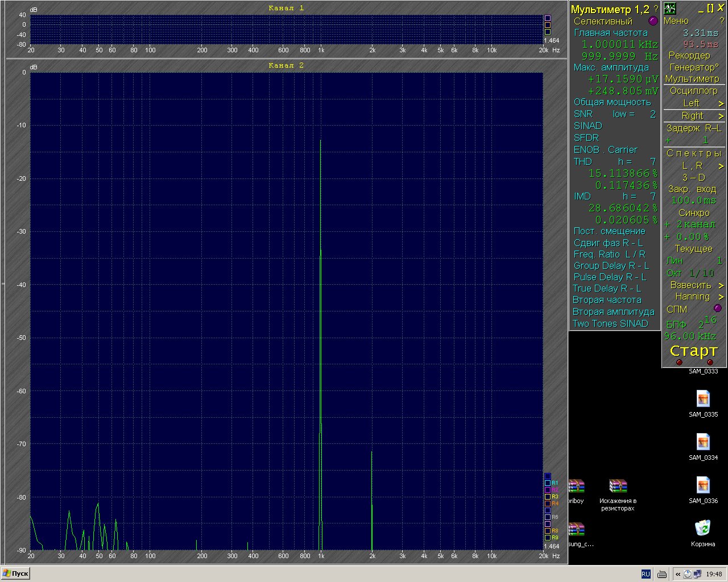The width and height of the screenshot is (728, 582).
Task: Open SAM_0335 image file on desktop
Action: (x=703, y=404)
